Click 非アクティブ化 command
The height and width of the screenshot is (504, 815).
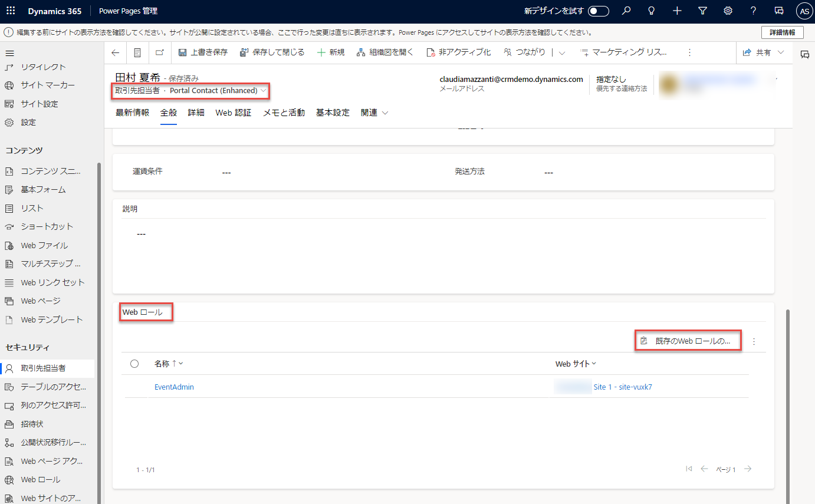point(458,52)
